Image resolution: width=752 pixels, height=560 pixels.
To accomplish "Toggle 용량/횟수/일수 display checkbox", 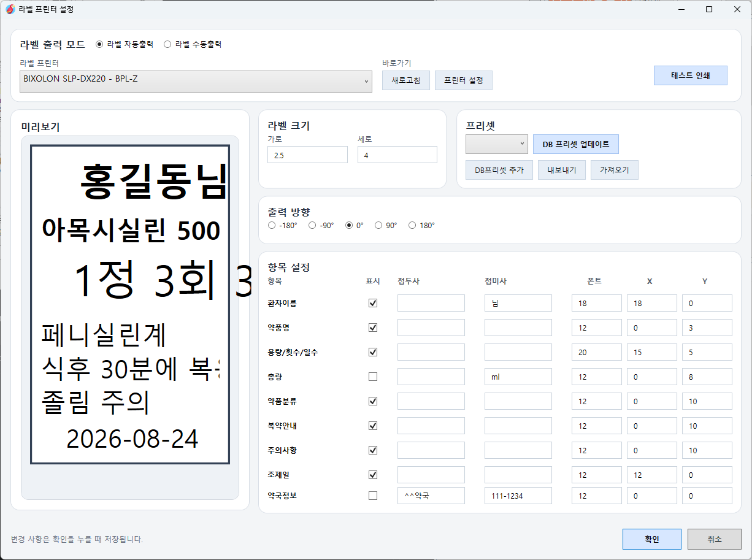I will pos(373,352).
